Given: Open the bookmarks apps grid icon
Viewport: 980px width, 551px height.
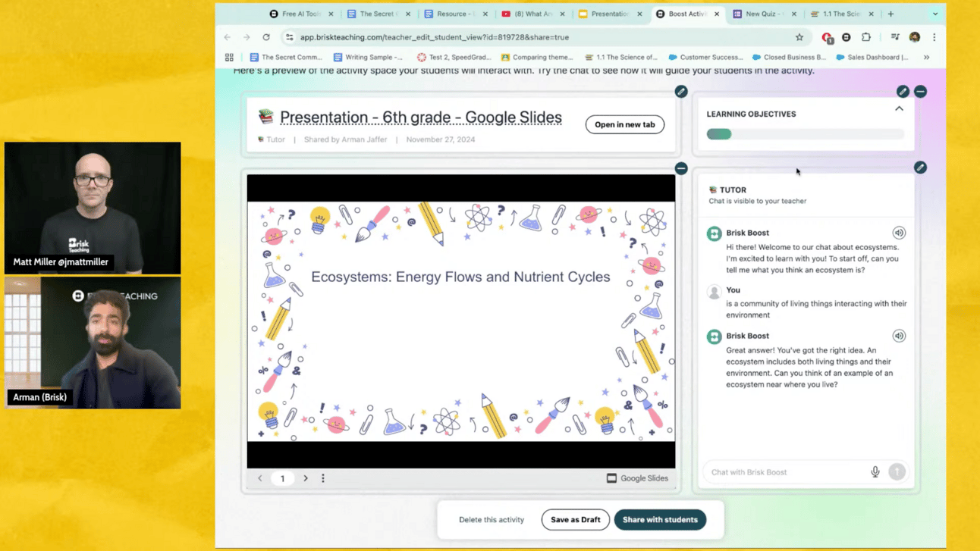Looking at the screenshot, I should (x=229, y=57).
